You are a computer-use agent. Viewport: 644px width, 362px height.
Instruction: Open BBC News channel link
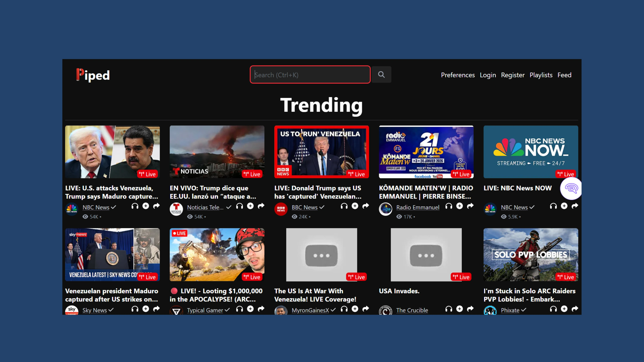(x=304, y=207)
